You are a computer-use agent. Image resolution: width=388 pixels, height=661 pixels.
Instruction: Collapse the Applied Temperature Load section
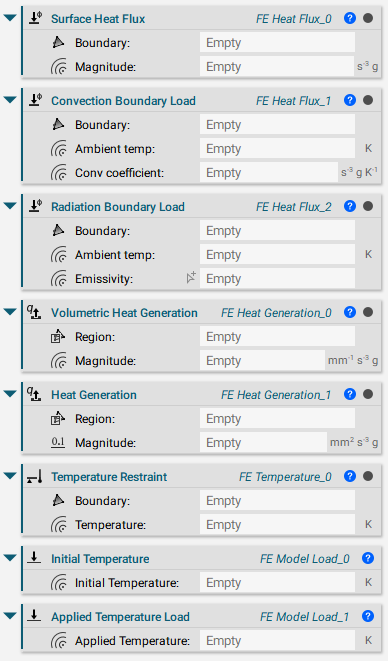(10, 616)
